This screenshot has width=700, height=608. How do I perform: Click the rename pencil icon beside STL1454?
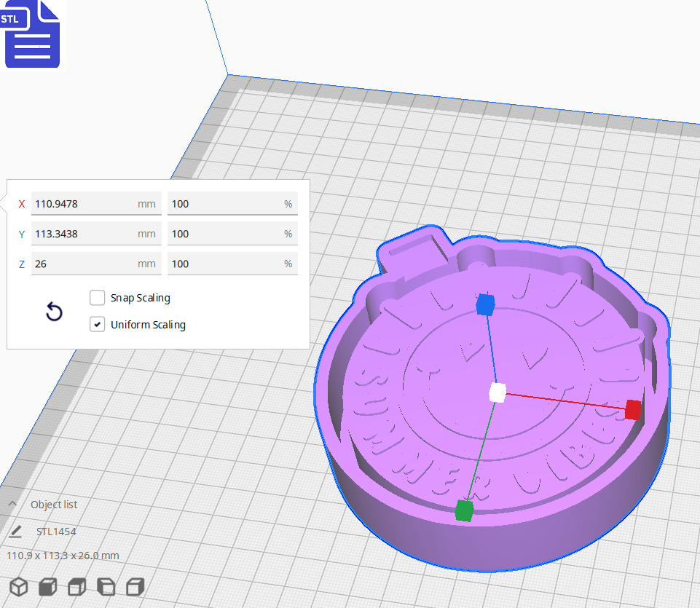[x=16, y=532]
